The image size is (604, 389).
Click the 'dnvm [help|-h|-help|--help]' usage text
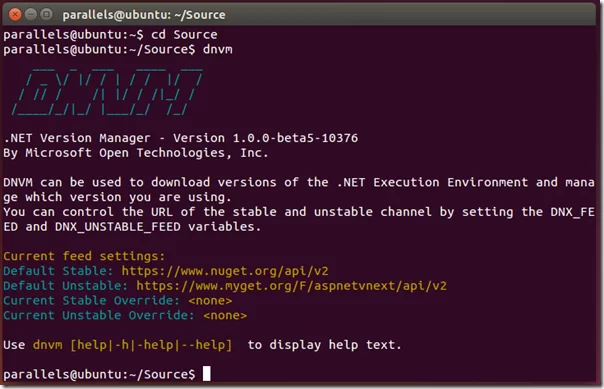pyautogui.click(x=133, y=345)
